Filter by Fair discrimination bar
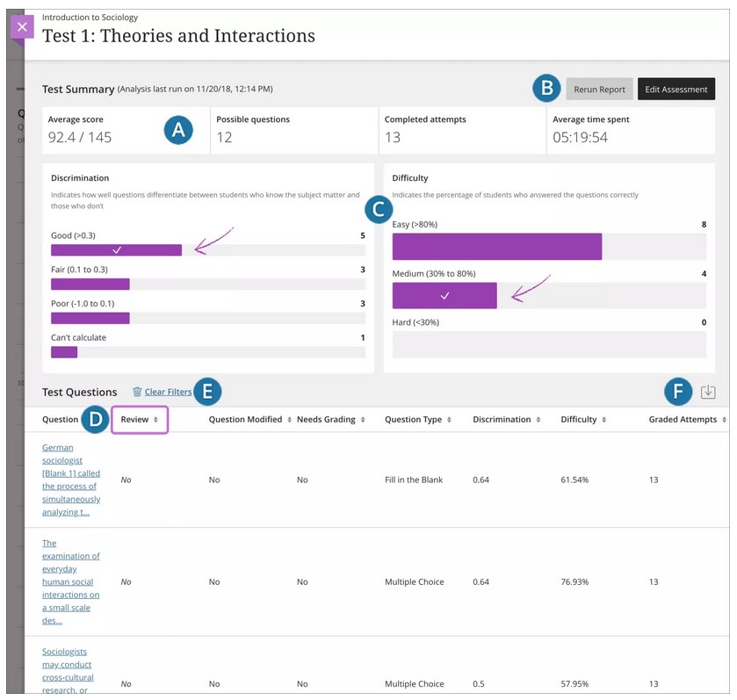Image resolution: width=737 pixels, height=700 pixels. [x=90, y=284]
